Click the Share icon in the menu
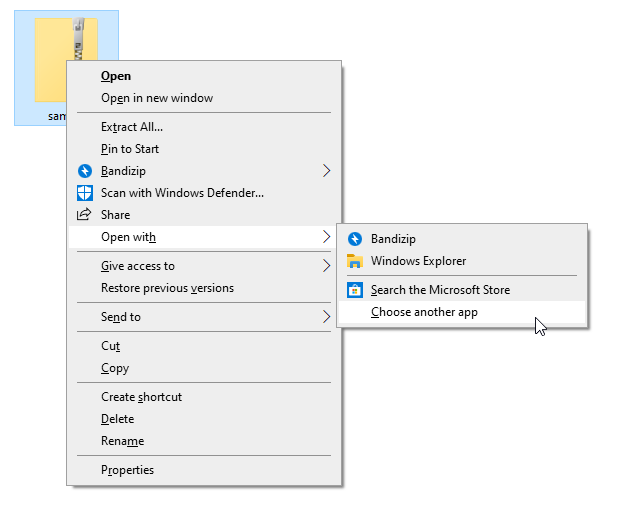 pyautogui.click(x=85, y=215)
